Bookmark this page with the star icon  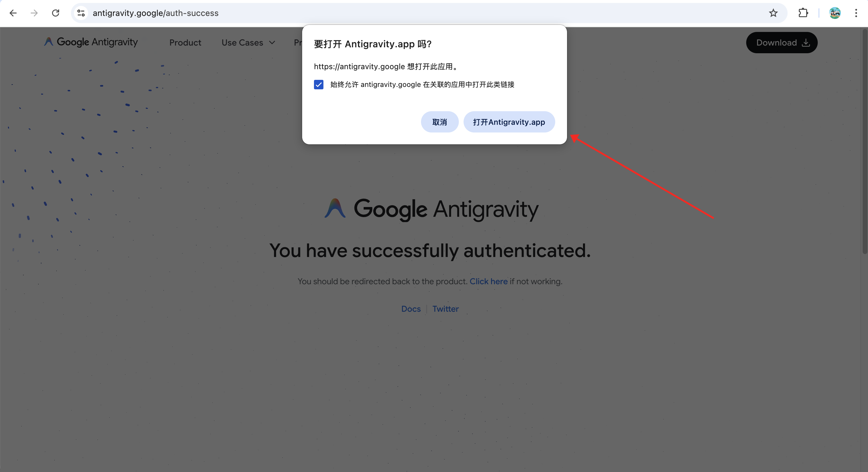tap(773, 13)
